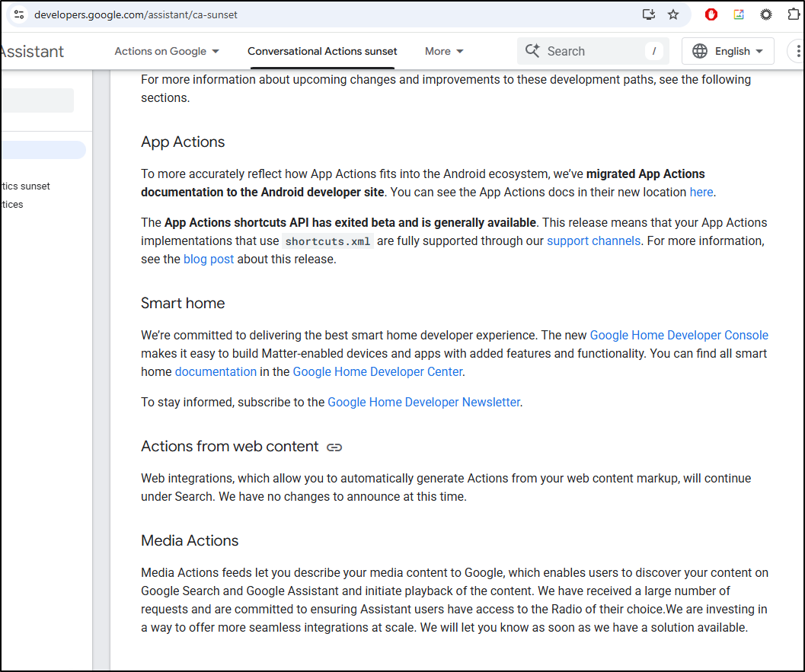Bookmark this page with the star icon

[x=673, y=14]
